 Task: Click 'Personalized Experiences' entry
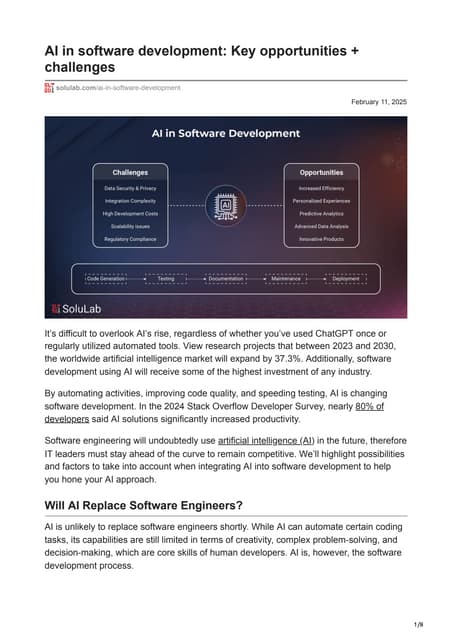[321, 201]
